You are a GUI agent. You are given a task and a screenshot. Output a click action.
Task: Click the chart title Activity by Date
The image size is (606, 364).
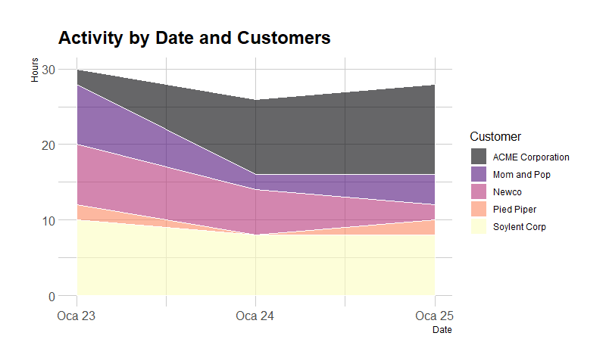[x=195, y=38]
